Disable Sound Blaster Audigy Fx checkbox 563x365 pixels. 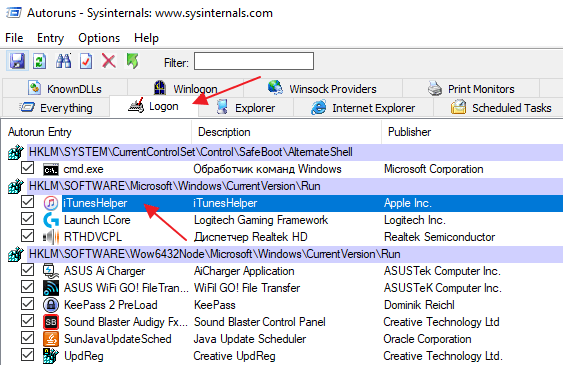(27, 320)
